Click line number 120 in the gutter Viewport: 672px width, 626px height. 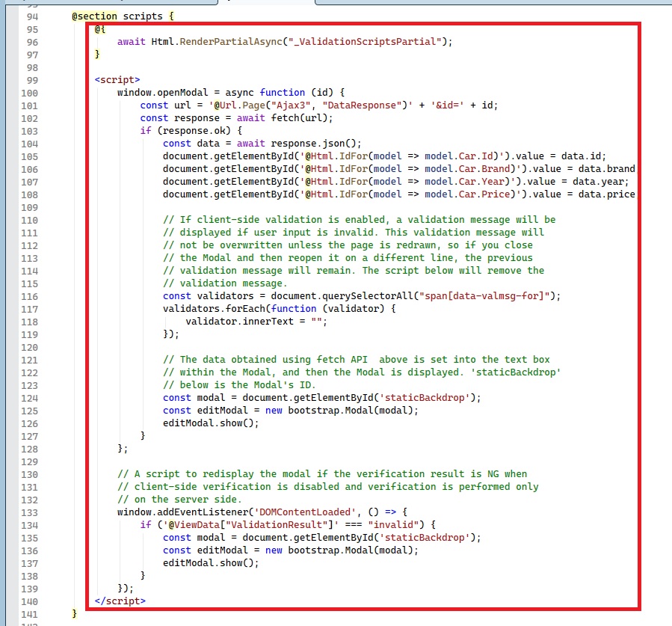coord(30,347)
